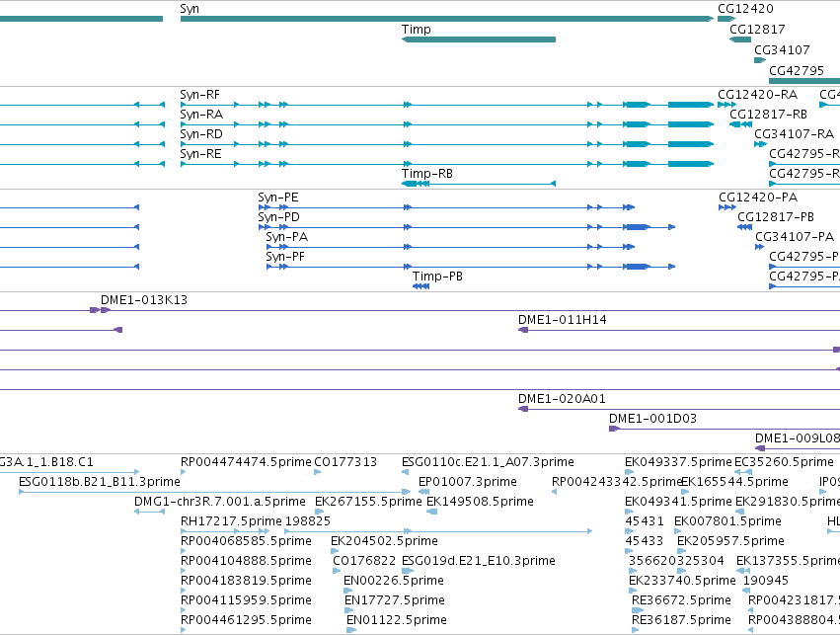Click the Timp-RB transcript label

pos(427,174)
